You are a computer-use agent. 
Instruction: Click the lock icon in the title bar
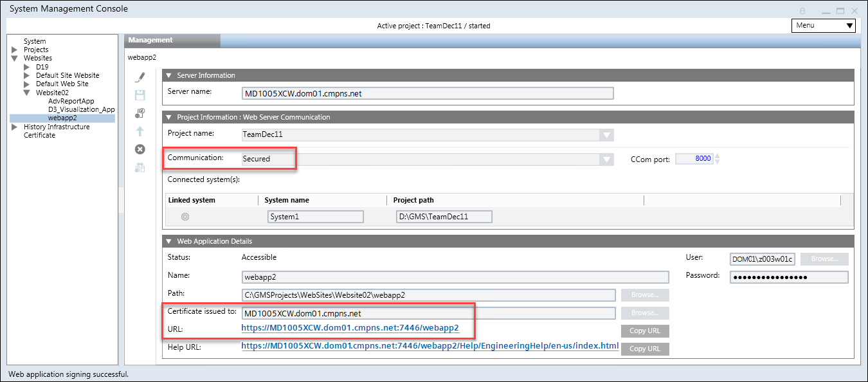click(x=802, y=10)
